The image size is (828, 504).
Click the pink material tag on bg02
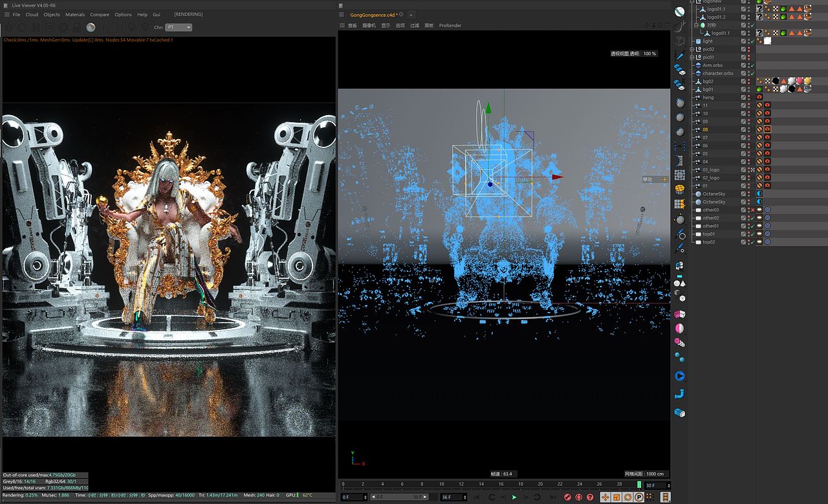(x=800, y=81)
